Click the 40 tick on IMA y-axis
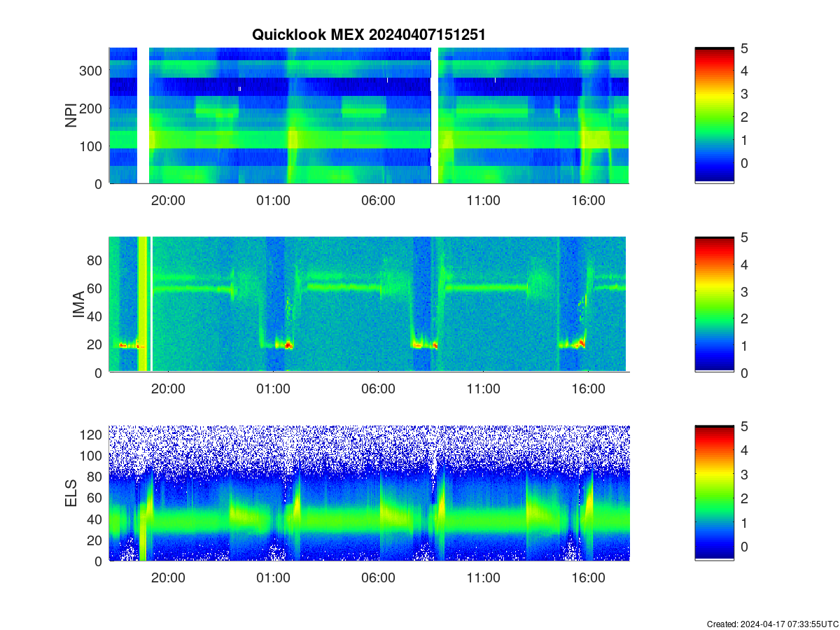 click(95, 316)
